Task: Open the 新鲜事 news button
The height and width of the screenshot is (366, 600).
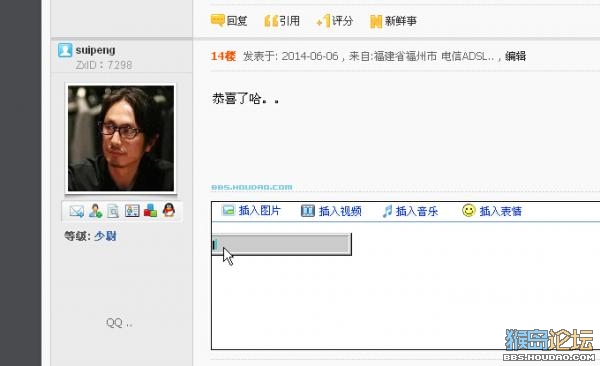Action: [x=393, y=21]
